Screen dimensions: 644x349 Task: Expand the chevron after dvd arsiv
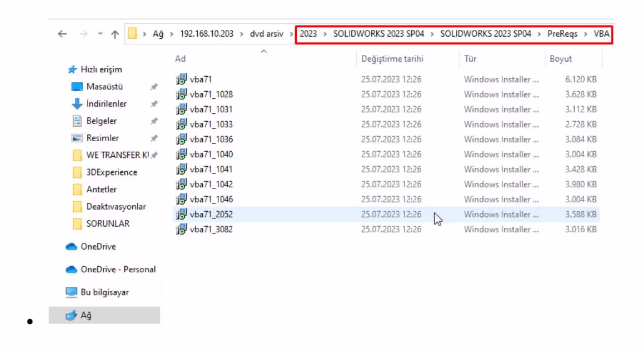coord(291,34)
